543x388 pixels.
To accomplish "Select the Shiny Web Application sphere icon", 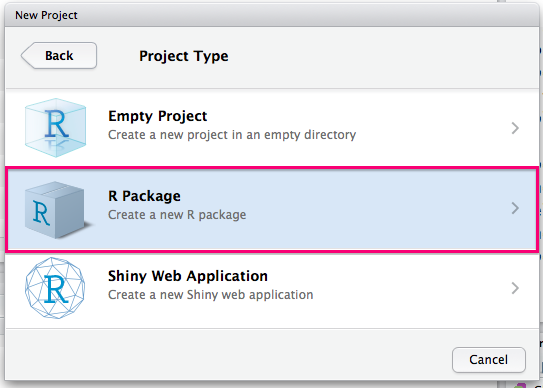I will pyautogui.click(x=55, y=288).
